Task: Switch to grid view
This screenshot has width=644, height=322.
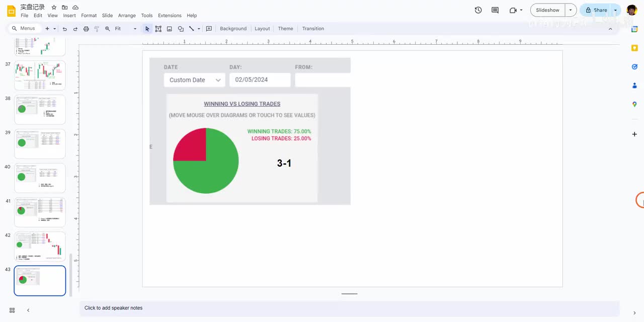Action: [x=12, y=310]
